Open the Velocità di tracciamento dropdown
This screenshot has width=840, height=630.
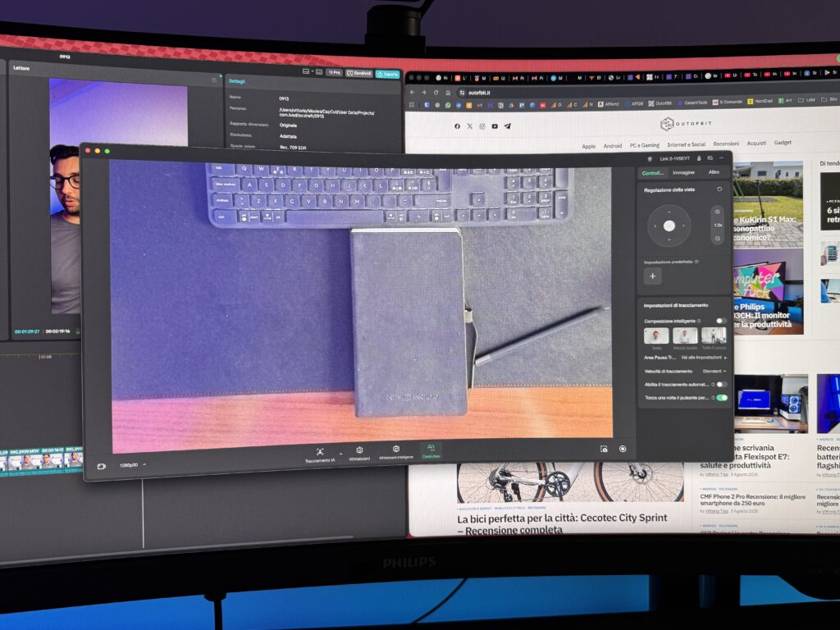coord(714,370)
